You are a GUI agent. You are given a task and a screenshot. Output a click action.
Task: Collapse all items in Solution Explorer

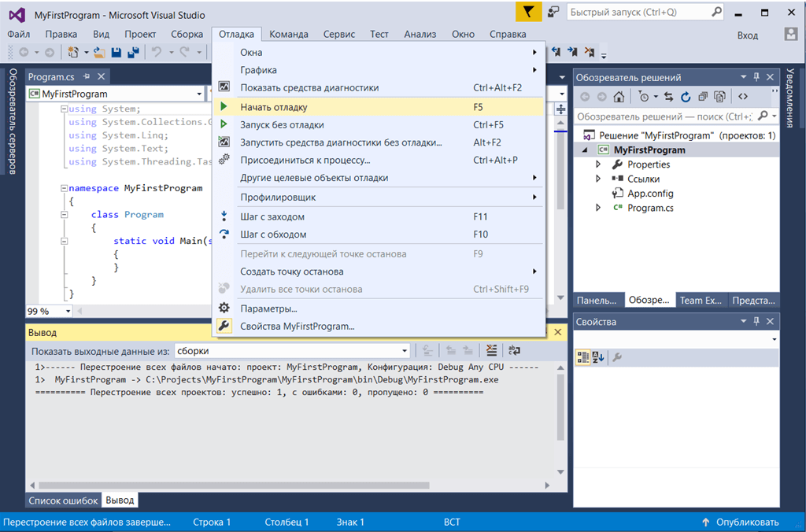click(703, 96)
